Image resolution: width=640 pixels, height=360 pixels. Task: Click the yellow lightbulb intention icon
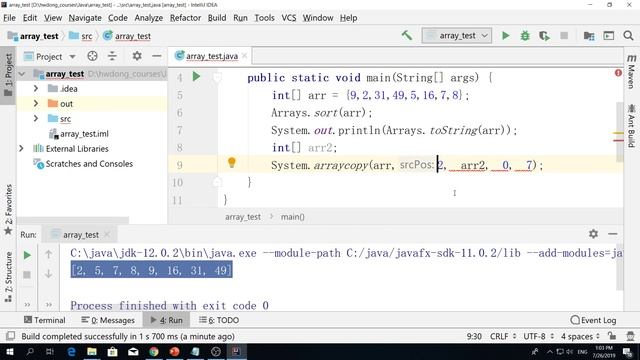tap(231, 162)
